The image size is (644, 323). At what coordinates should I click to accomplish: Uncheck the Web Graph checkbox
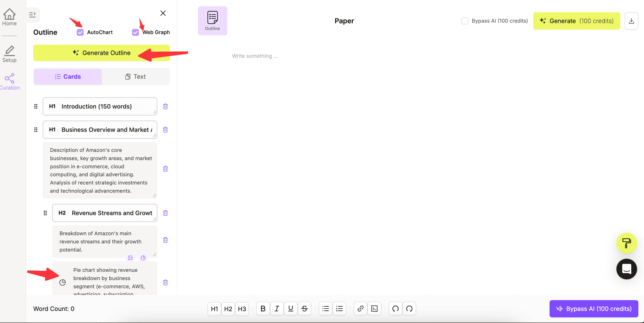click(x=135, y=32)
